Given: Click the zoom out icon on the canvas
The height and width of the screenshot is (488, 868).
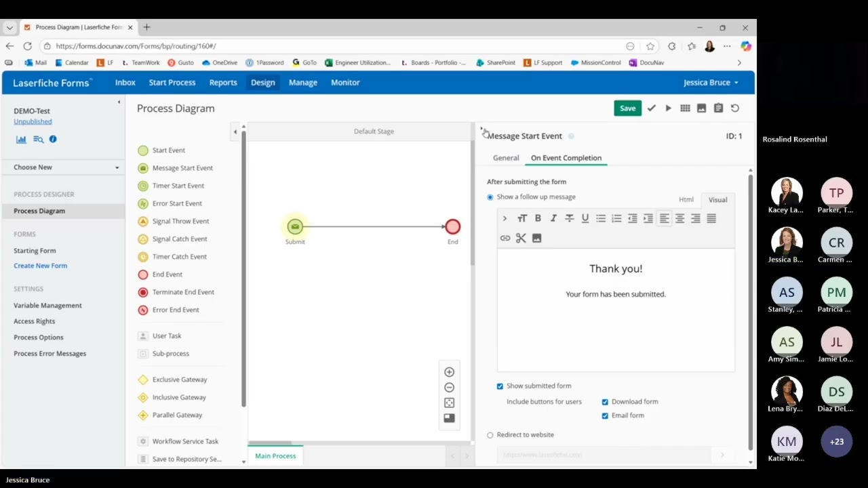Looking at the screenshot, I should click(x=449, y=388).
